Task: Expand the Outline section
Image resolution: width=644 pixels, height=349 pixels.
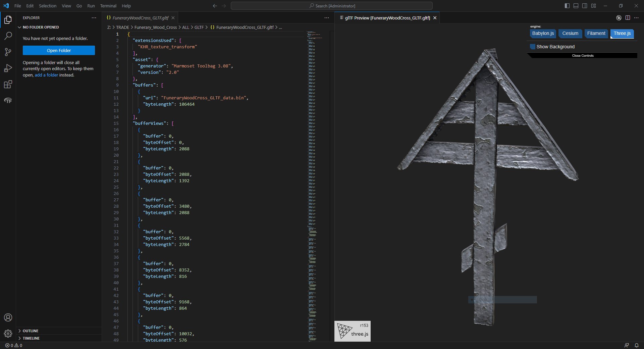Action: pyautogui.click(x=59, y=331)
